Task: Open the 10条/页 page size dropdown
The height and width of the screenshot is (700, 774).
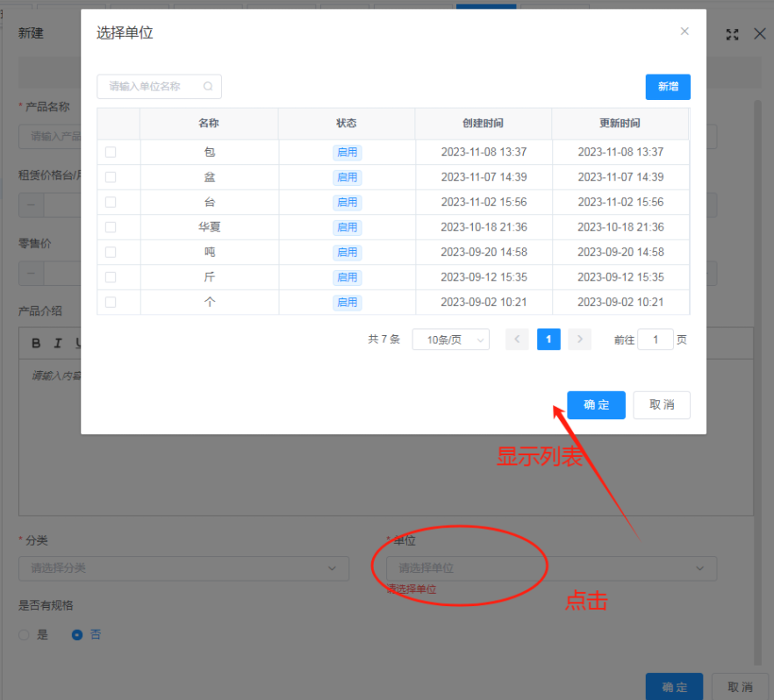Action: 450,339
